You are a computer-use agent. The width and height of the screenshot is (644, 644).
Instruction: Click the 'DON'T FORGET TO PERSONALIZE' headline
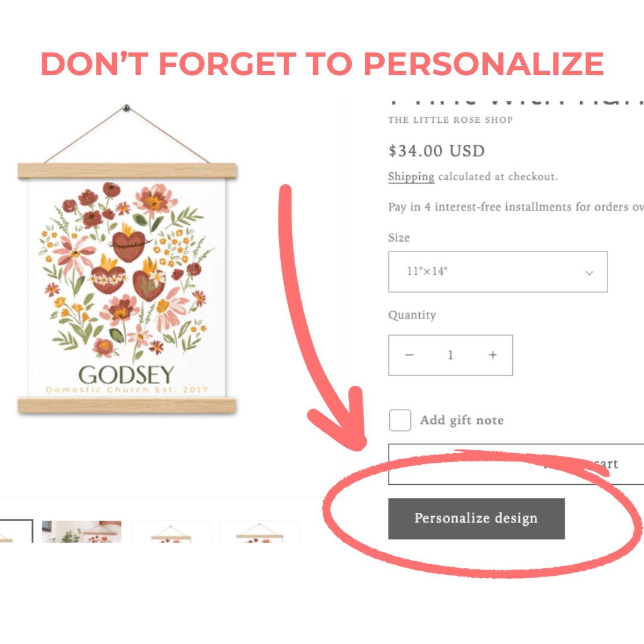[322, 64]
